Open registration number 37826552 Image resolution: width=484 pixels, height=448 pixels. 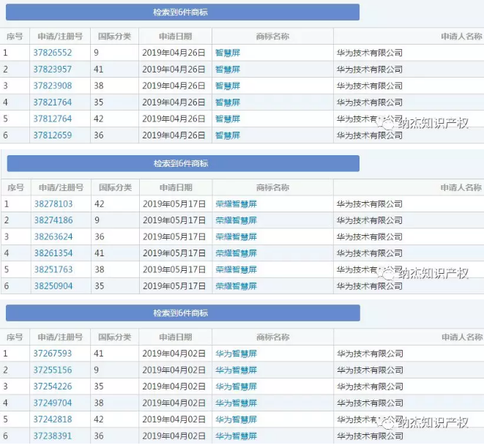(x=53, y=53)
